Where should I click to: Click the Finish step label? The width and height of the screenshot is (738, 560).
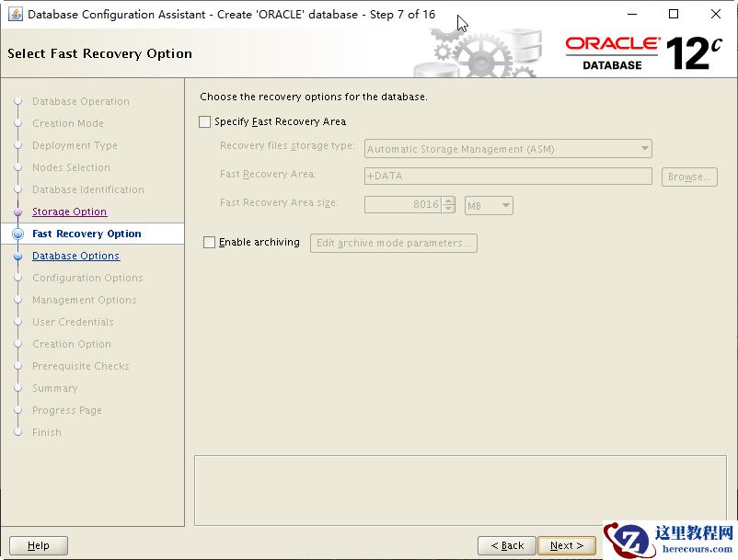(47, 432)
